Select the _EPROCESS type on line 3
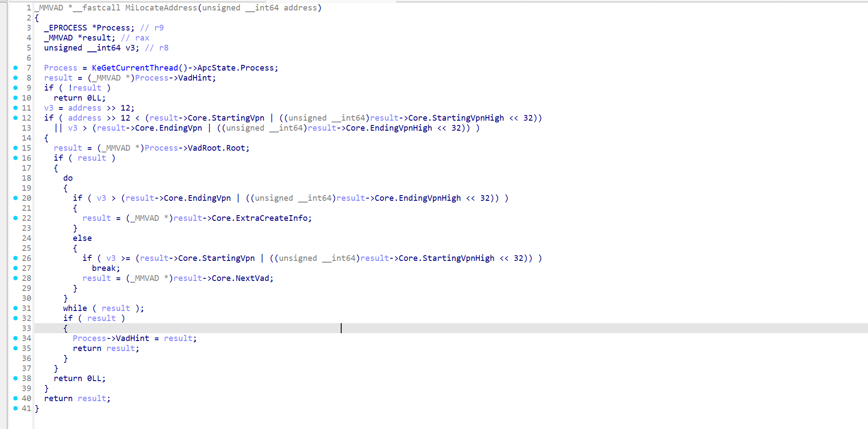 coord(65,28)
